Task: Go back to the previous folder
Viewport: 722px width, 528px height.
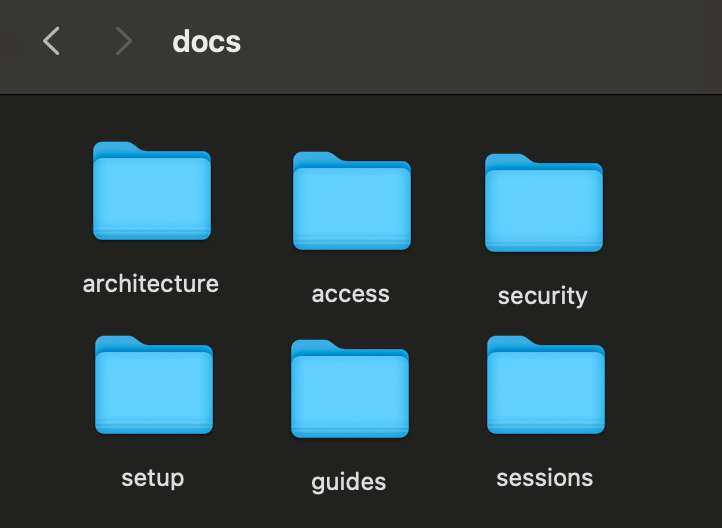Action: tap(52, 41)
